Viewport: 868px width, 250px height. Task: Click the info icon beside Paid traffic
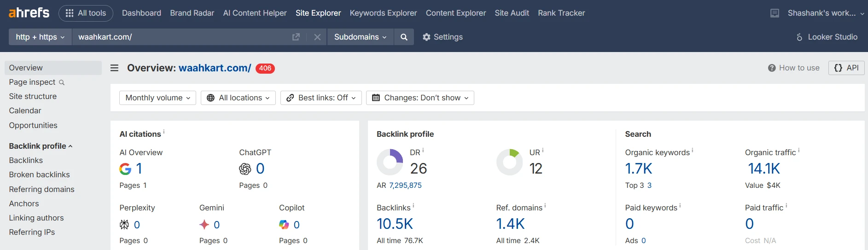[786, 205]
